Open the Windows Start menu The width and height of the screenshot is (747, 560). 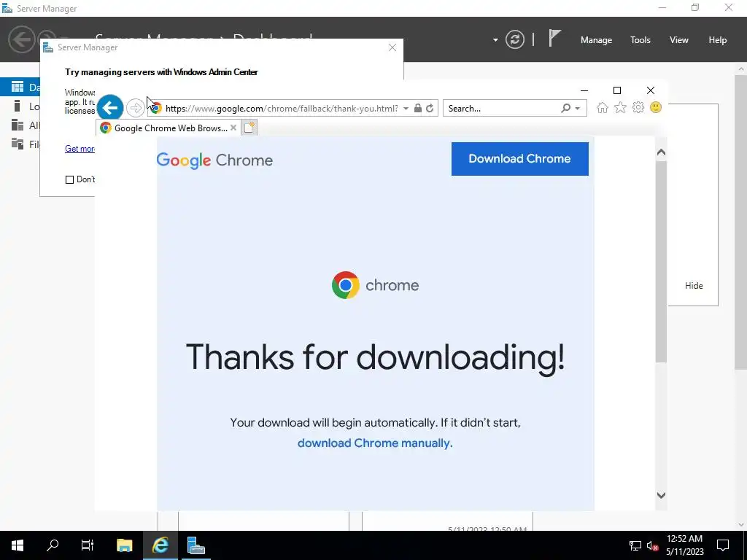tap(18, 545)
